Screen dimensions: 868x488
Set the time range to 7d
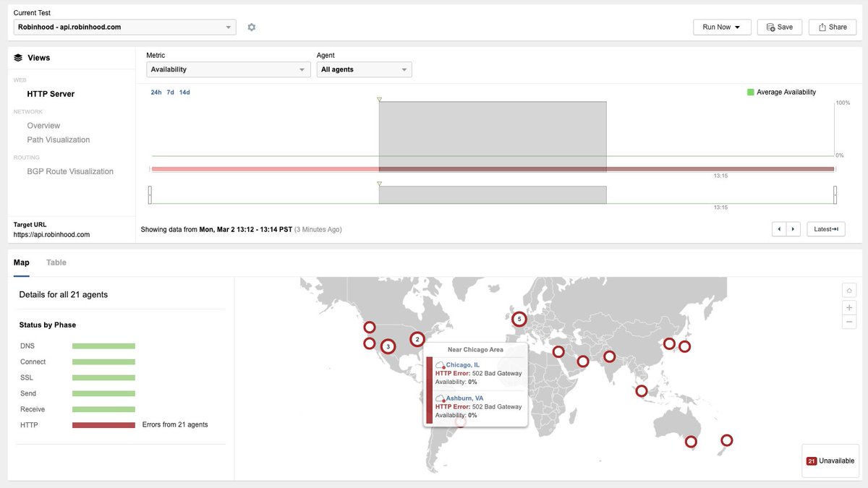coord(171,93)
